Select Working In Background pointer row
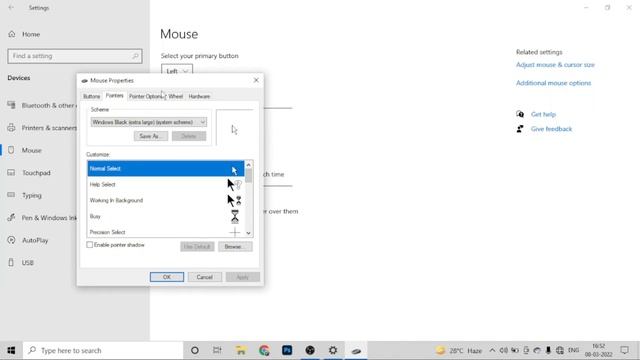640x360 pixels. pyautogui.click(x=166, y=200)
